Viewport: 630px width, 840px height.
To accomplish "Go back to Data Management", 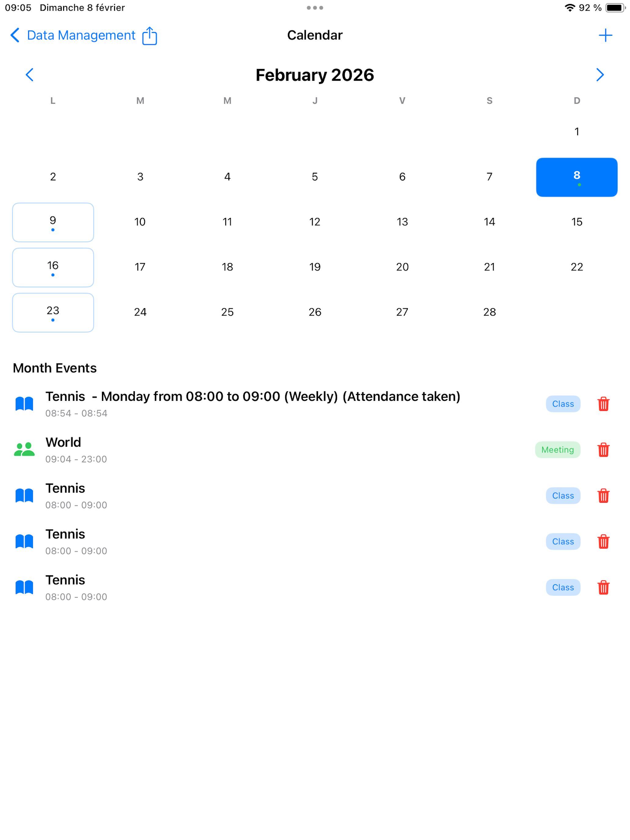I will pyautogui.click(x=73, y=35).
